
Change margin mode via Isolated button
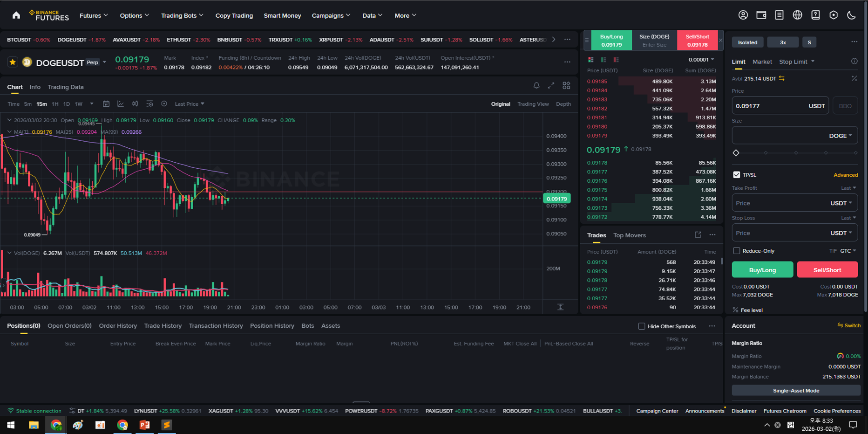click(747, 42)
